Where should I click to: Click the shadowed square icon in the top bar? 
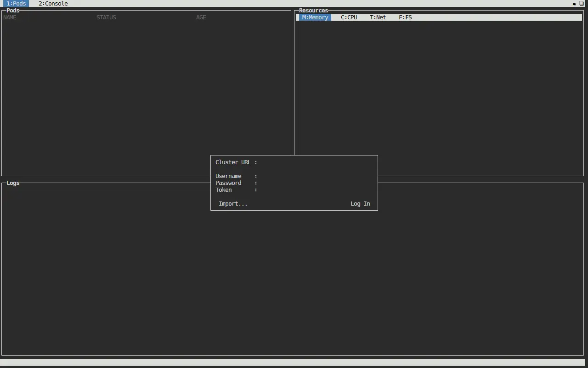click(582, 3)
